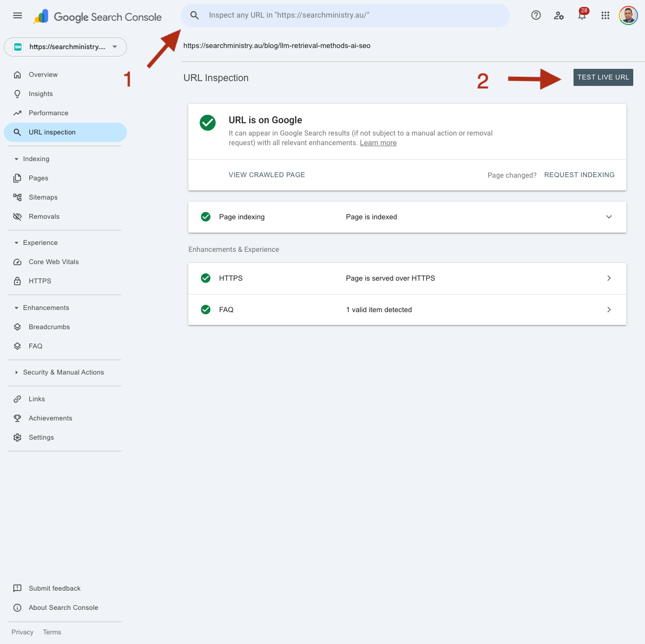Viewport: 645px width, 644px height.
Task: Click 'Page is indexed' status text
Action: [371, 217]
